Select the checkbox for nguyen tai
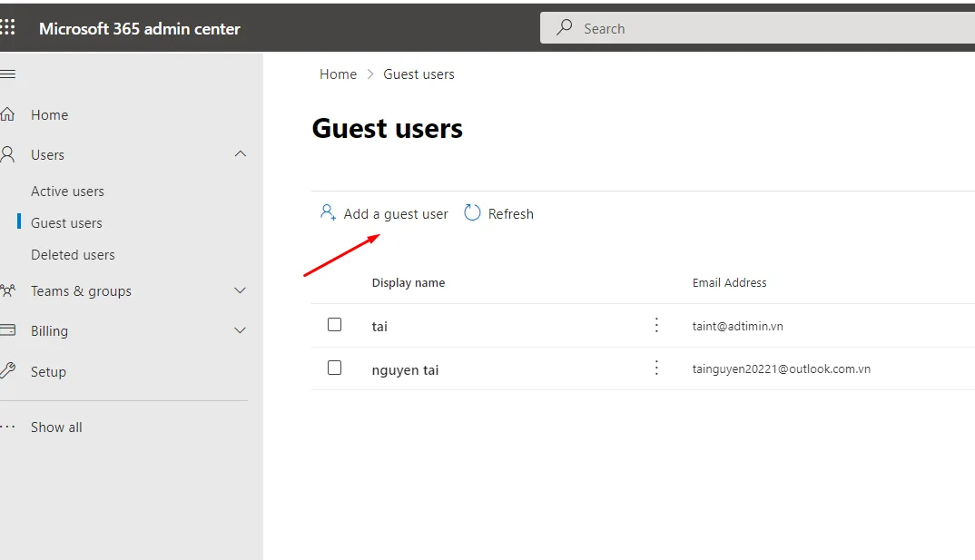 click(x=335, y=368)
